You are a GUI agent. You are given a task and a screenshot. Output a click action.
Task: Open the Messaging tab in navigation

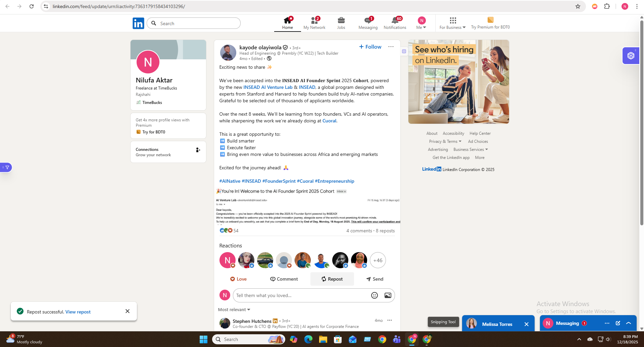point(368,23)
